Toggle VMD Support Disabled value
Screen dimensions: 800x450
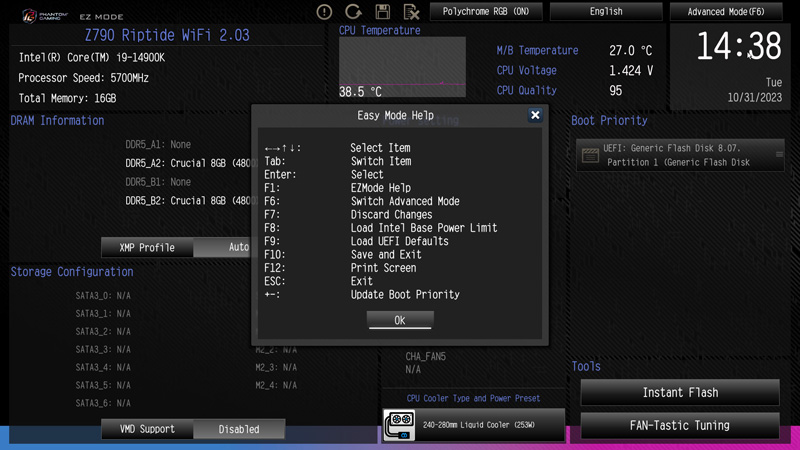pyautogui.click(x=239, y=429)
